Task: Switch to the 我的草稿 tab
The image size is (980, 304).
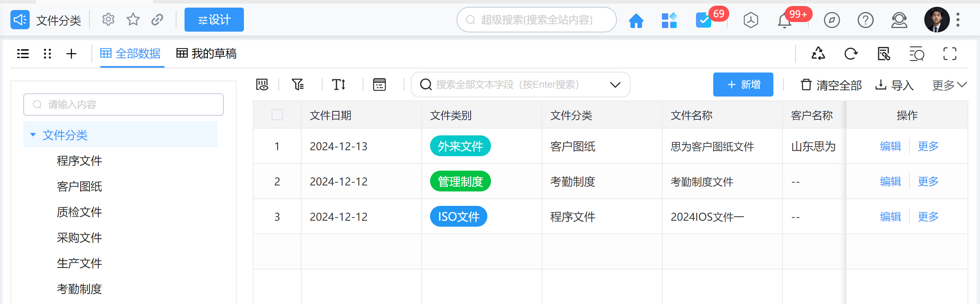Action: coord(207,54)
